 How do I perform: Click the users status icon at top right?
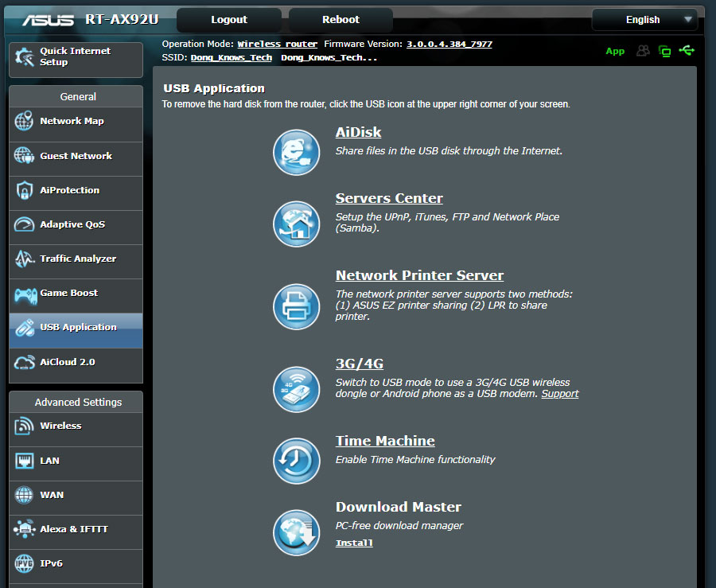coord(643,51)
